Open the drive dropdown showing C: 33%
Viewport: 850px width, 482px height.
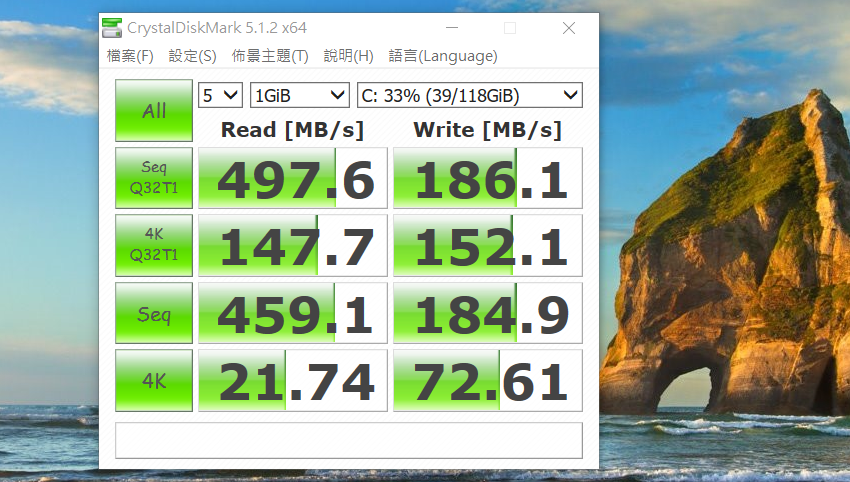pyautogui.click(x=469, y=95)
